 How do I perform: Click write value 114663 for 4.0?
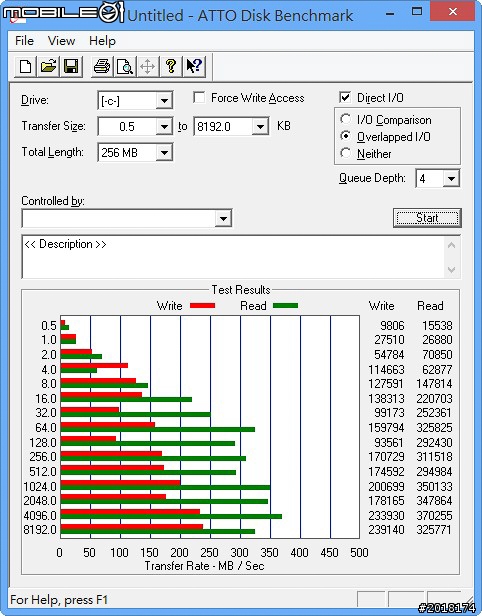[386, 370]
